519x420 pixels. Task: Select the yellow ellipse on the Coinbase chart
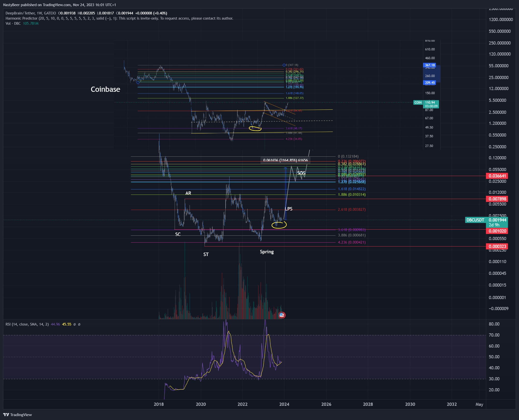pyautogui.click(x=255, y=128)
